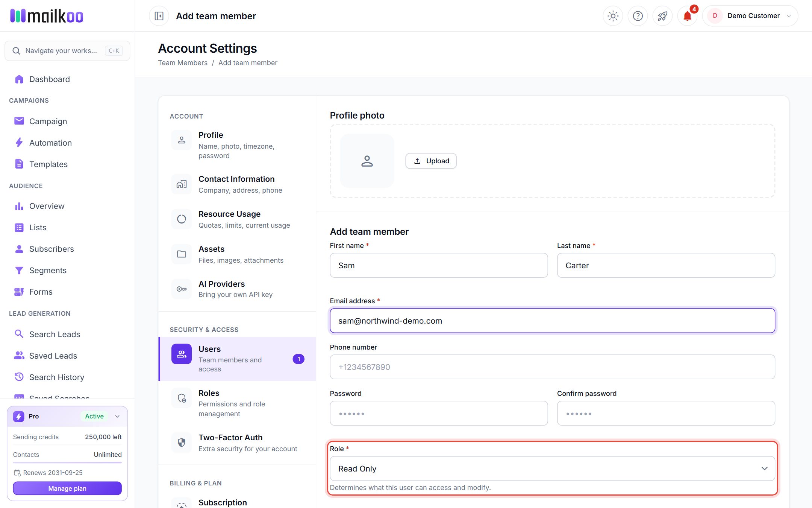The width and height of the screenshot is (812, 508).
Task: Follow Team Members breadcrumb link
Action: coord(183,62)
